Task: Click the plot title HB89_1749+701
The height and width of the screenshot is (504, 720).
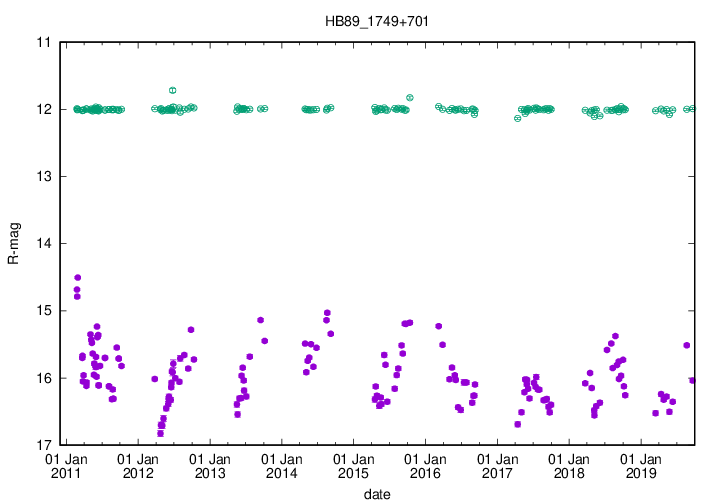Action: [x=378, y=20]
